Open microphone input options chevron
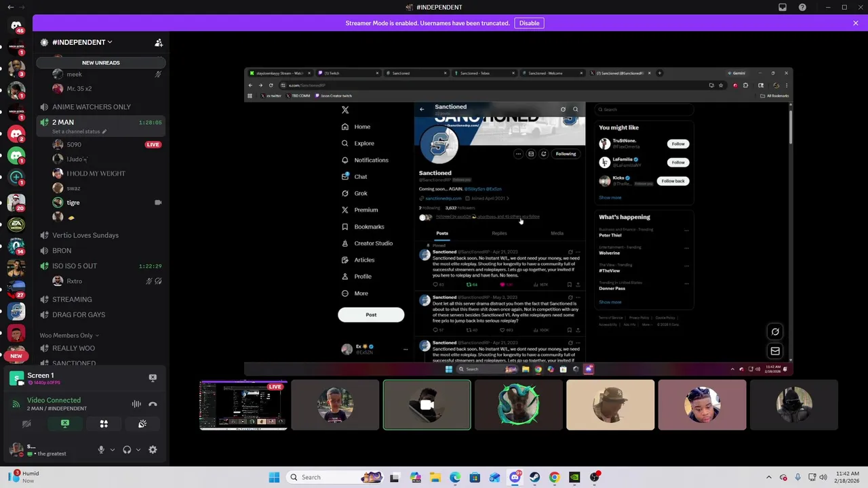The height and width of the screenshot is (488, 868). (x=113, y=449)
